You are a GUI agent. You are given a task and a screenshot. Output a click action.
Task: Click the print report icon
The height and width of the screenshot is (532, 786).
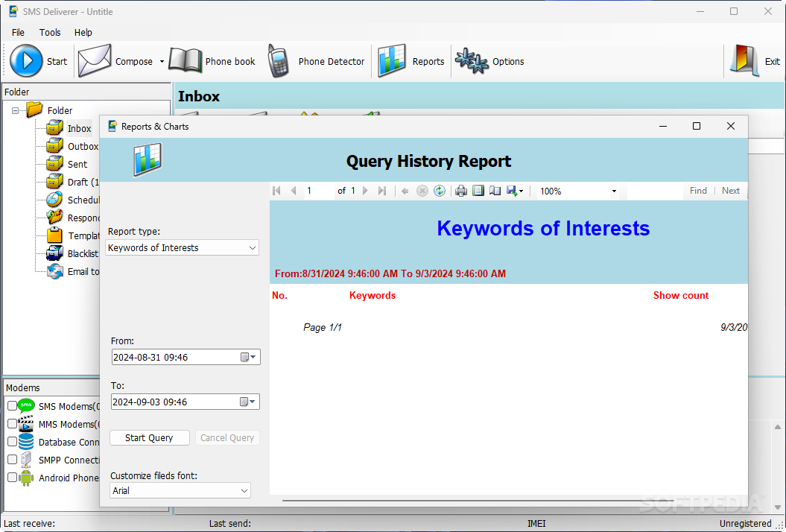point(461,191)
